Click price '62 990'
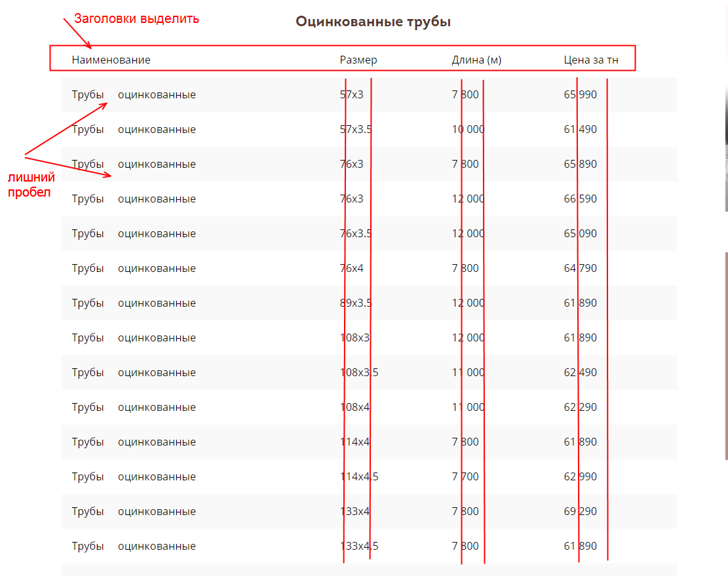The image size is (728, 576). click(581, 476)
